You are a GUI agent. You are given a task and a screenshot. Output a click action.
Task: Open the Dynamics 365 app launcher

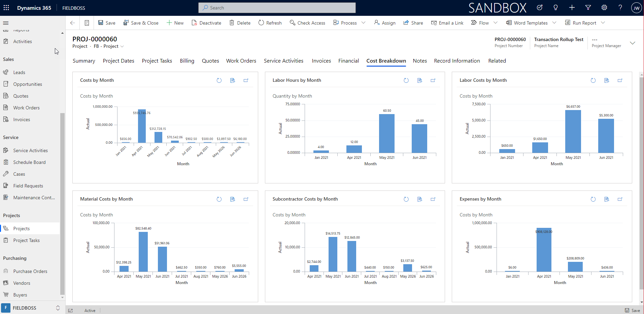coord(6,8)
